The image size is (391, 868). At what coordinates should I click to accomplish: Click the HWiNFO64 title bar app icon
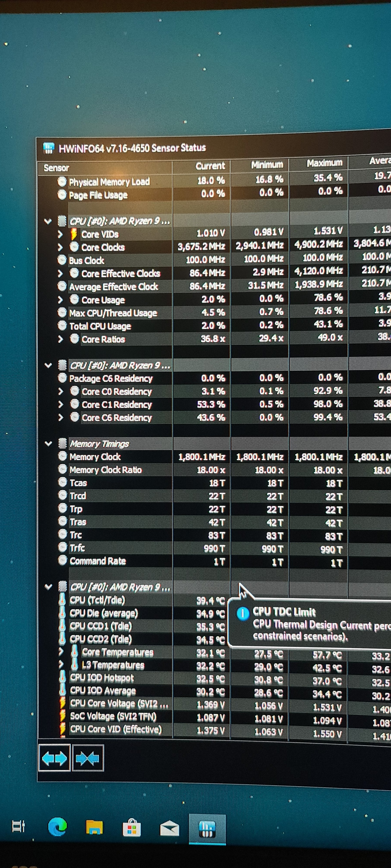[49, 148]
